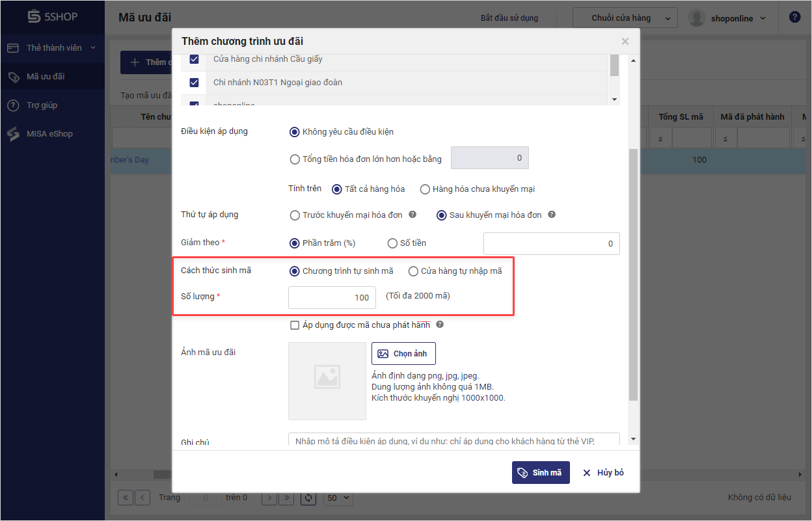Click the Tổng SL mã column header
The image size is (812, 521).
point(681,117)
